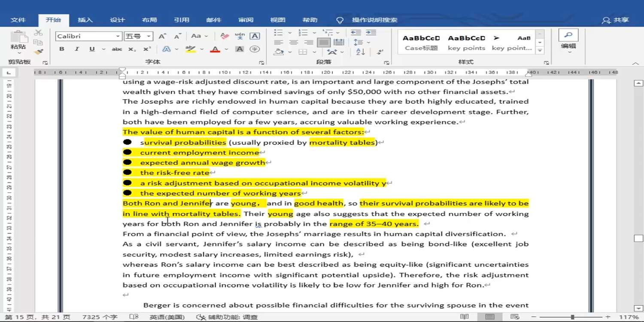Click the Cut scissors icon
644x322 pixels.
tap(39, 33)
